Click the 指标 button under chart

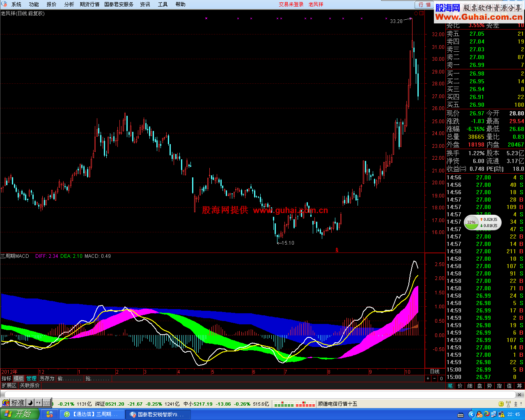(x=7, y=378)
